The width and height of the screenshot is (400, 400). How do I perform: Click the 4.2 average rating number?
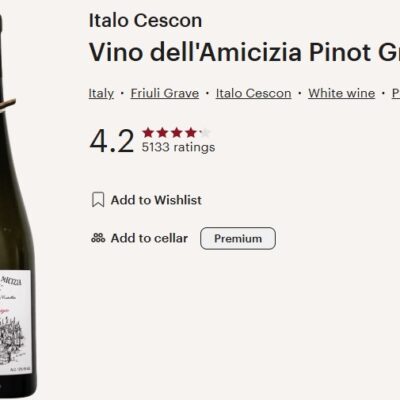pyautogui.click(x=112, y=141)
